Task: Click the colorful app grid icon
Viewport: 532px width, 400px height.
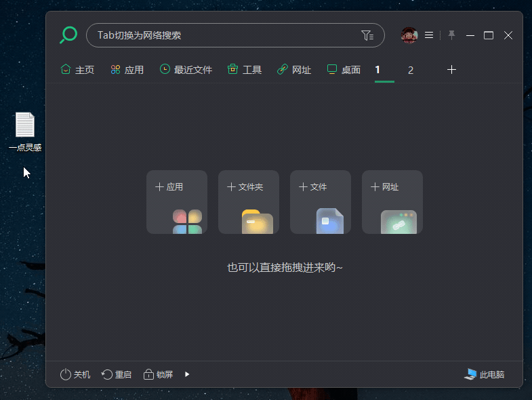Action: [x=187, y=222]
